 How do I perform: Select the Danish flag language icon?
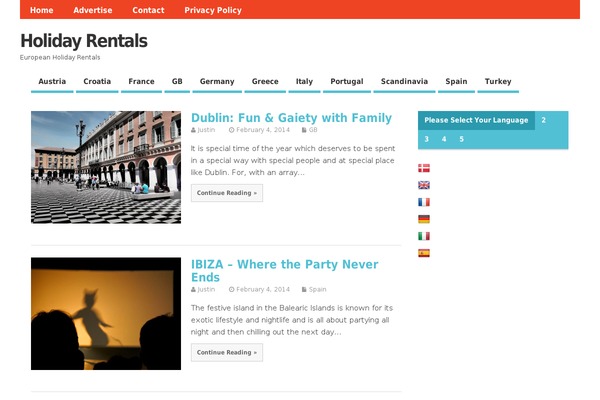424,168
